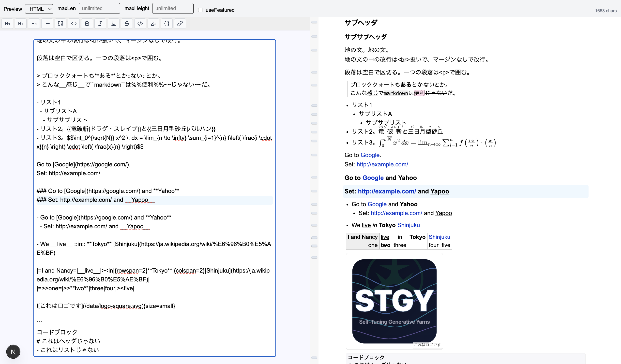Insert a hyperlink with link icon
This screenshot has height=364, width=621.
click(180, 24)
